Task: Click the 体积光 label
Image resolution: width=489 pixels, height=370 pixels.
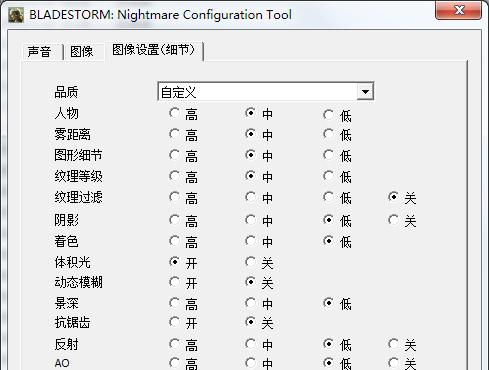Action: [x=72, y=262]
